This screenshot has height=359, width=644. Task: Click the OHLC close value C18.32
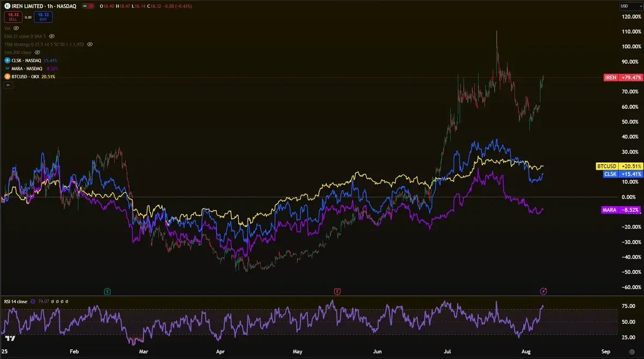[x=154, y=6]
